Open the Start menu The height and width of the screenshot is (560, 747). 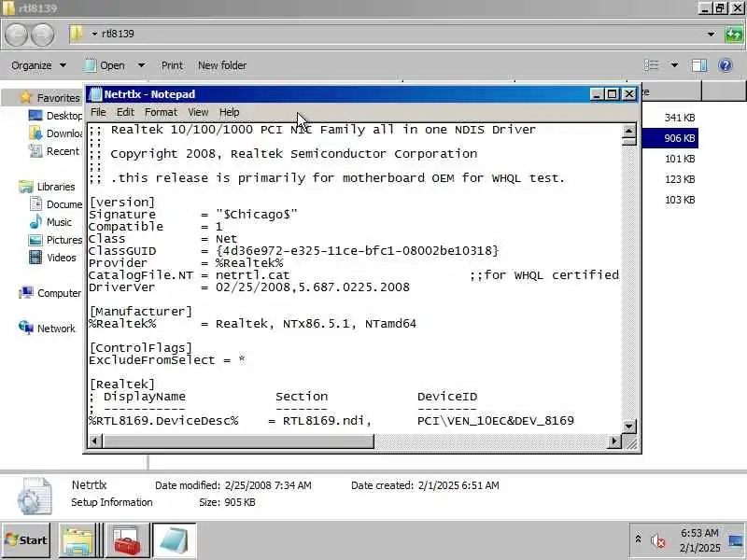[x=26, y=540]
